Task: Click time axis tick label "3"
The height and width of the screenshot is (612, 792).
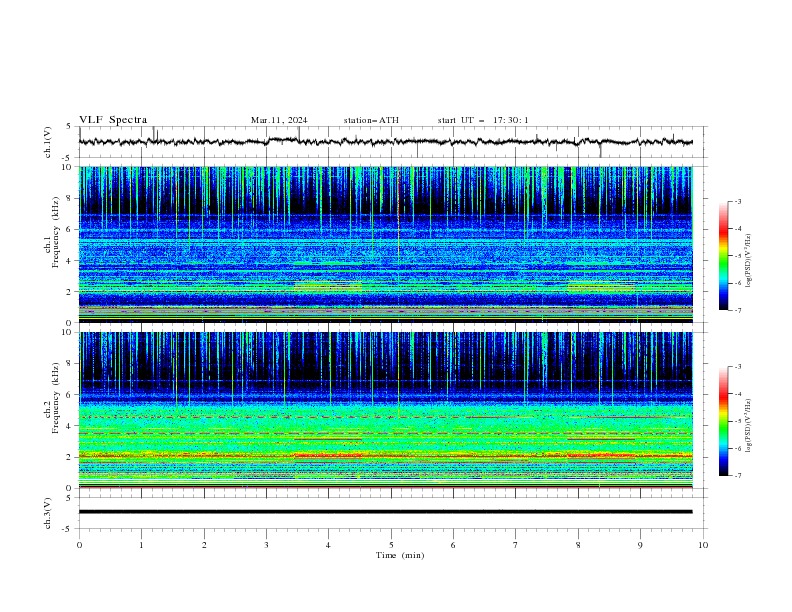Action: pos(266,545)
